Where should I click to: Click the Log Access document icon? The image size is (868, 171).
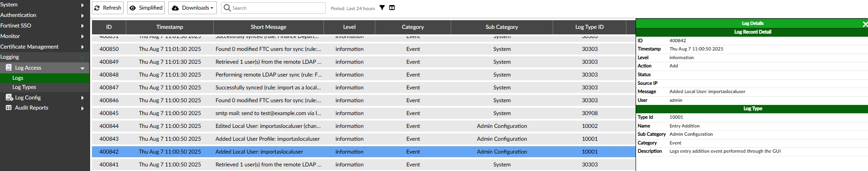[x=9, y=67]
